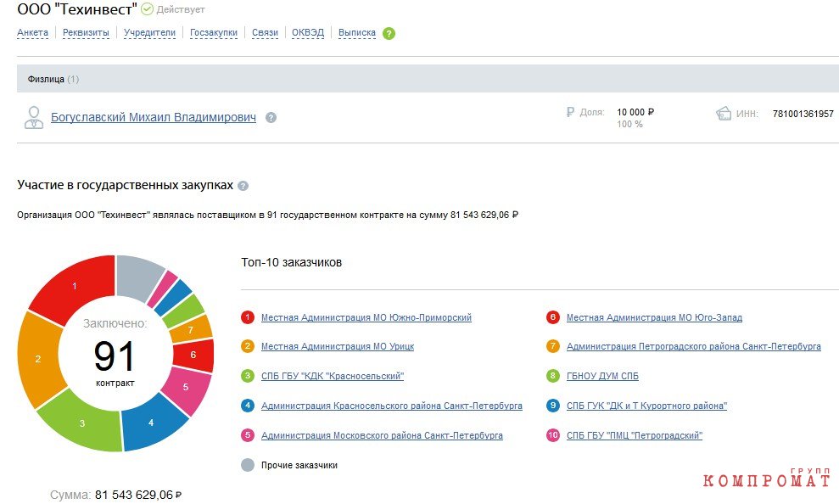Viewport: 839px width, 504px height.
Task: Open the Анкета tab
Action: [32, 32]
